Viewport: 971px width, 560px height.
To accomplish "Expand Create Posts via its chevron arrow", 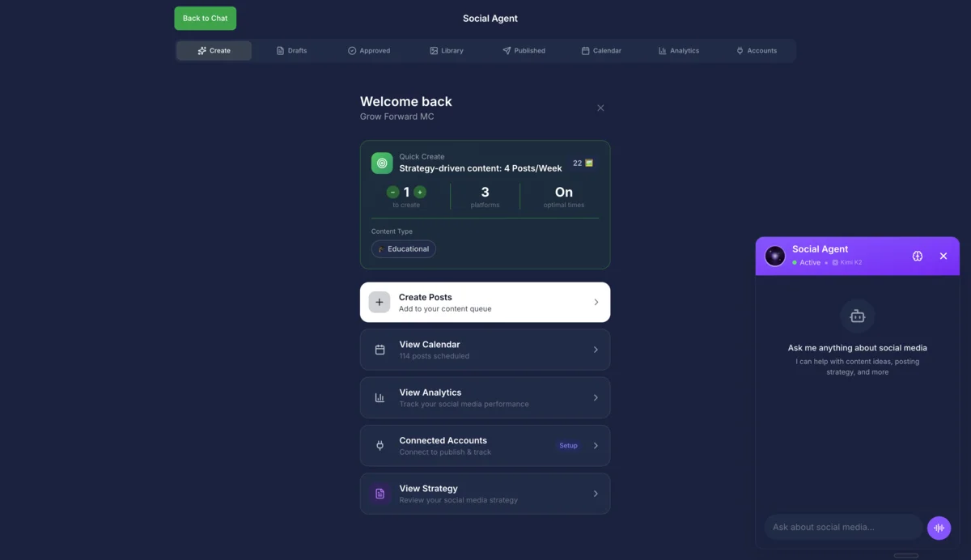I will 596,302.
